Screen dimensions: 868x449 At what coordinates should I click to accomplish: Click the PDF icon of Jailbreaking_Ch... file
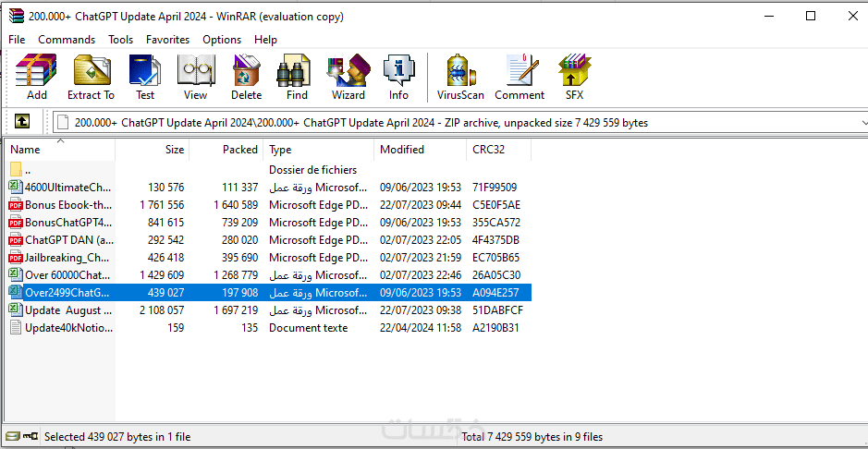click(x=16, y=258)
